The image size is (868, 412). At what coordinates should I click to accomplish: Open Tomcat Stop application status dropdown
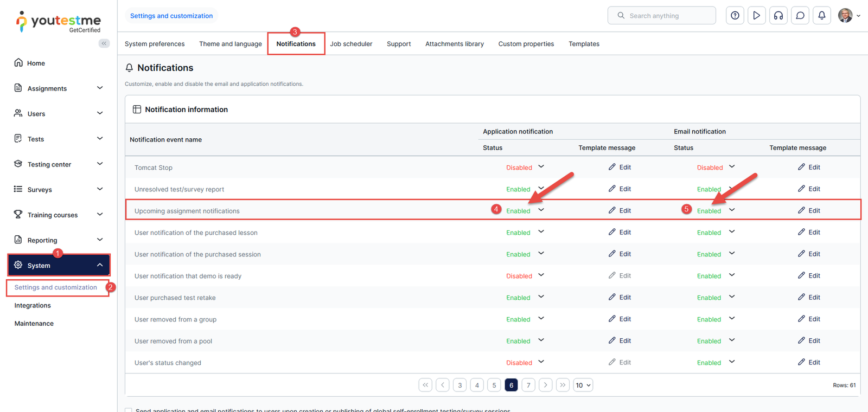(x=541, y=167)
